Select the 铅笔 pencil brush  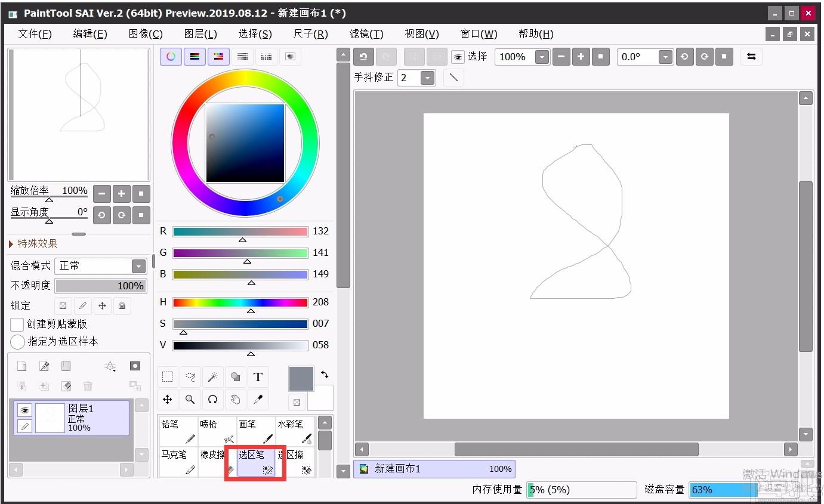(178, 431)
